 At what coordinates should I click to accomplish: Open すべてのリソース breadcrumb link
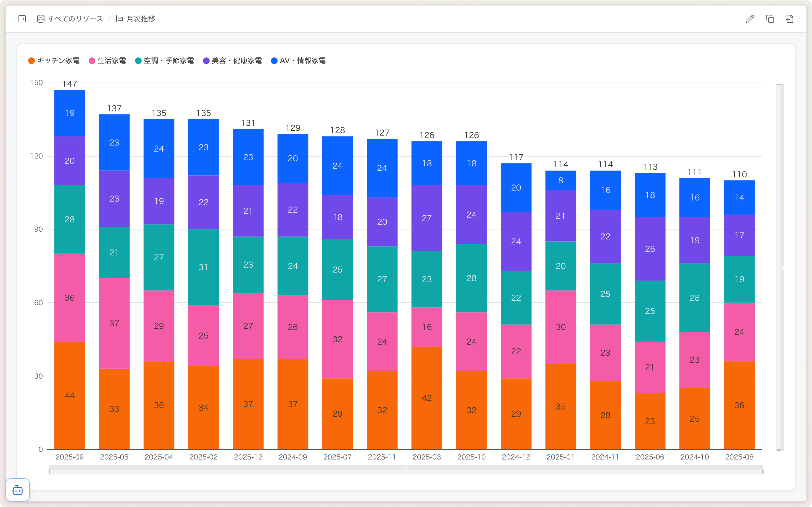pyautogui.click(x=75, y=19)
